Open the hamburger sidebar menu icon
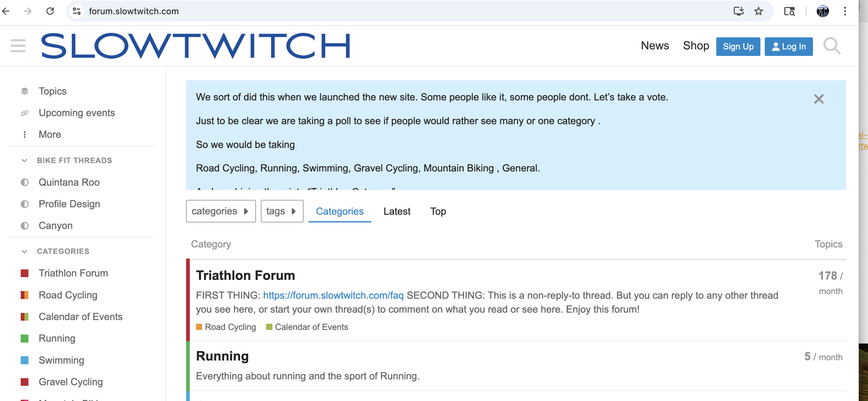868x401 pixels. tap(18, 46)
